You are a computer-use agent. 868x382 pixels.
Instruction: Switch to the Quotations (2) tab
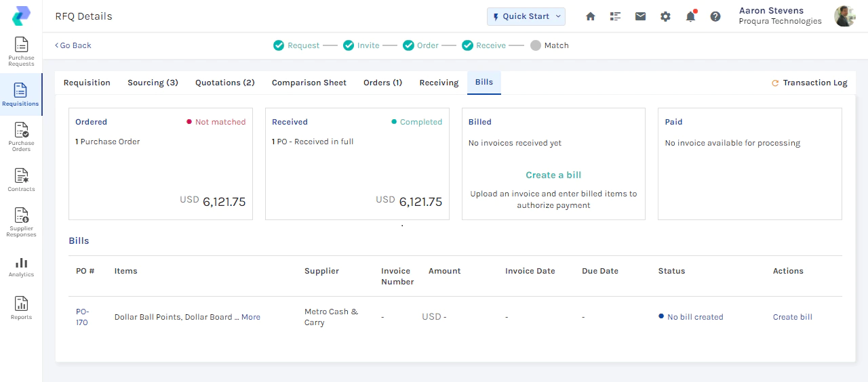(x=224, y=83)
